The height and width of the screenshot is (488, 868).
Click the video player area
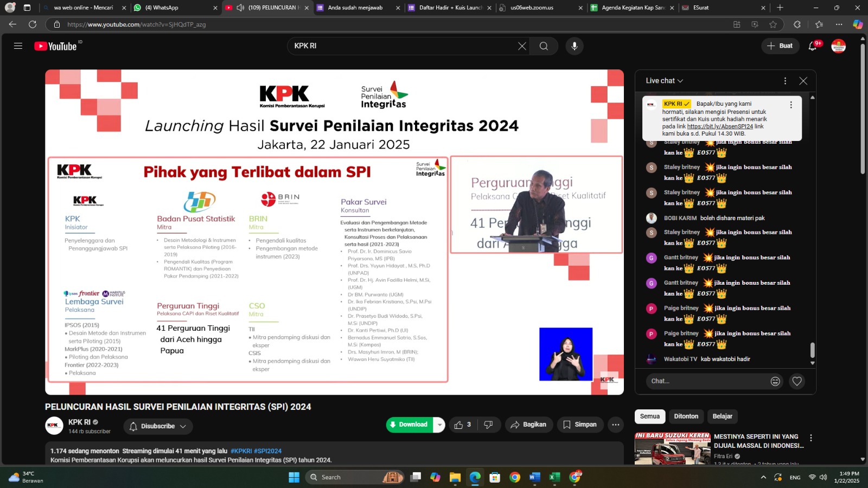pos(334,232)
